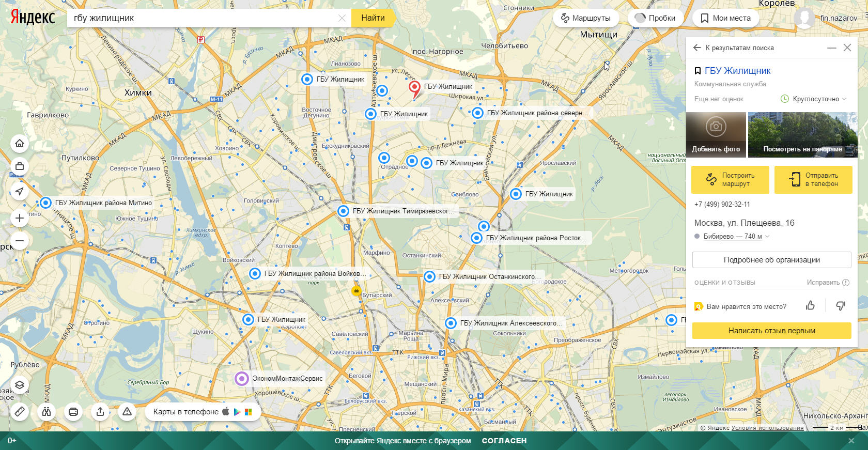Select ГБУ Жилищник Останкинского marker

pyautogui.click(x=429, y=276)
